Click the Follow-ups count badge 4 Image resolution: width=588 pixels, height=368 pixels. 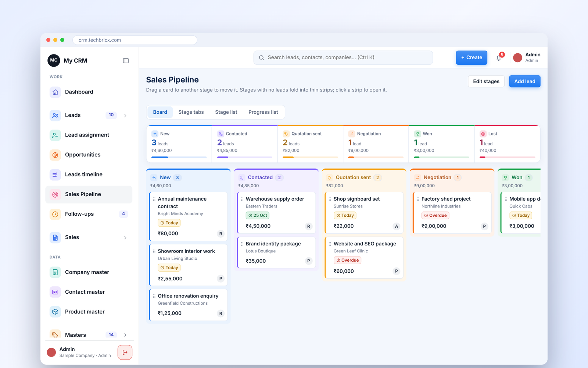[123, 214]
